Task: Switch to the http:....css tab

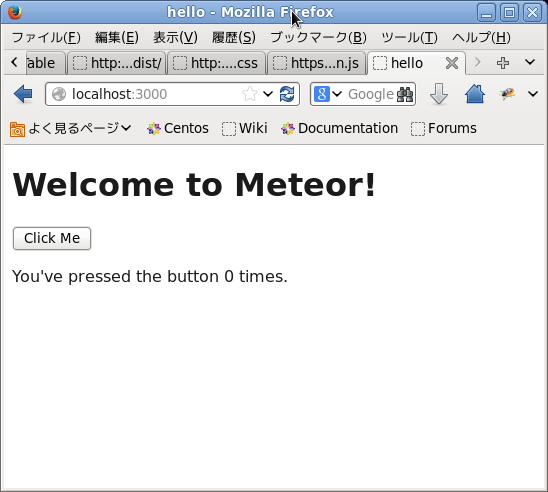Action: (x=217, y=63)
